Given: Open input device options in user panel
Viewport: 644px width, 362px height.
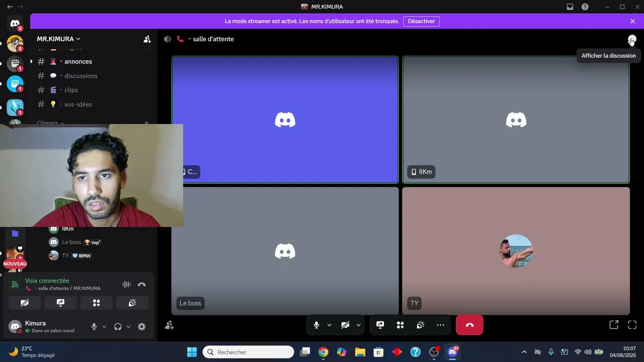Looking at the screenshot, I should [x=104, y=327].
